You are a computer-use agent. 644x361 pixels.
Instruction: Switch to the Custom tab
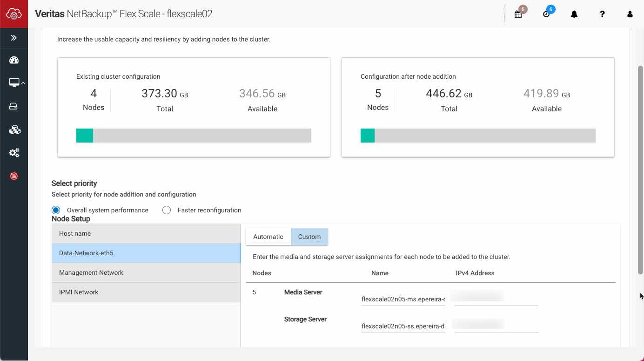309,237
